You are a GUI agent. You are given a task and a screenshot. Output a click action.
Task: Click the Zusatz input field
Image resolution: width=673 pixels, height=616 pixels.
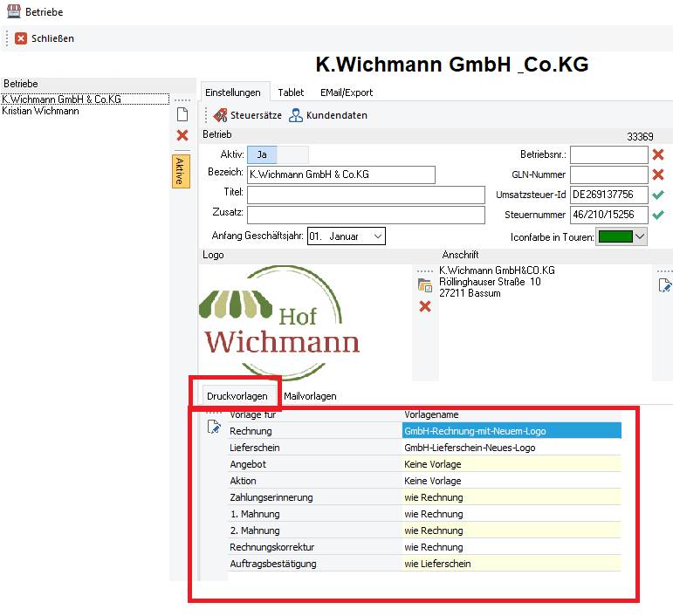(366, 215)
